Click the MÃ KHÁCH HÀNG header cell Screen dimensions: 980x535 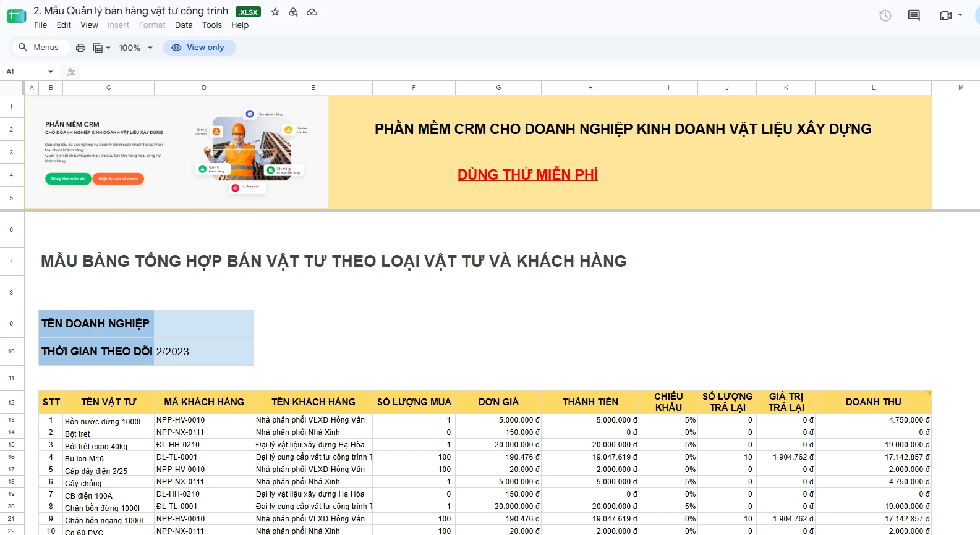click(204, 402)
